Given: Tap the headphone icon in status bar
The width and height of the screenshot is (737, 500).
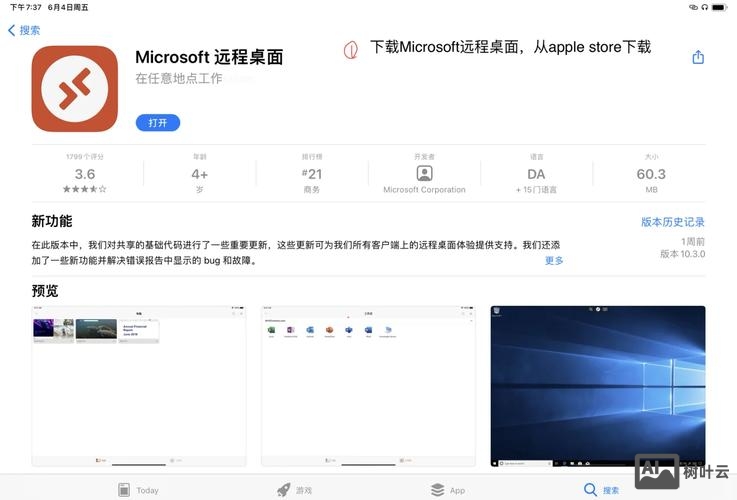Looking at the screenshot, I should pos(705,7).
